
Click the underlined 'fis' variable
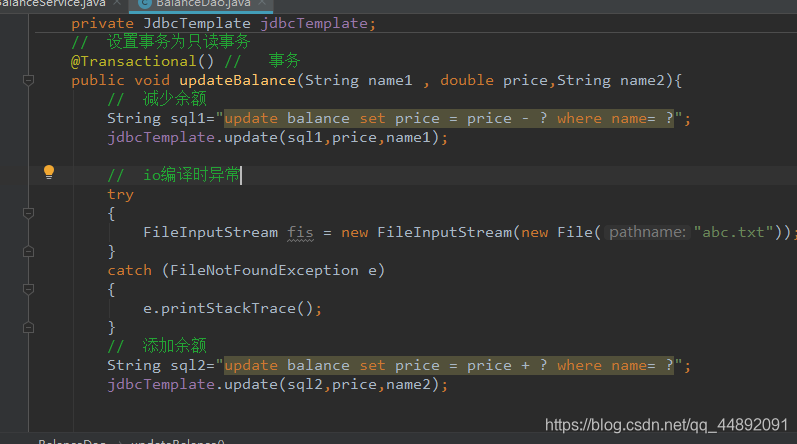300,233
